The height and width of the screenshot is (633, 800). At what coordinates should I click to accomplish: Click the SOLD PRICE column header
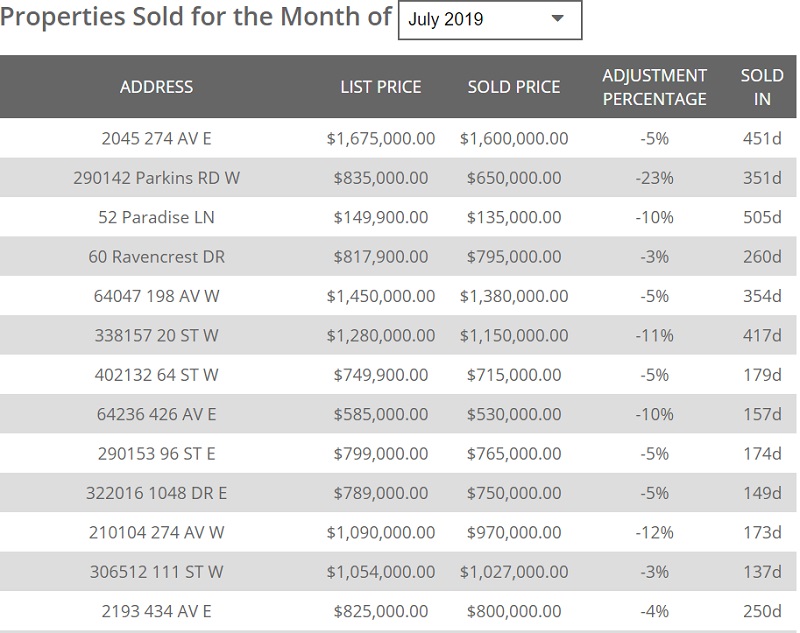514,87
